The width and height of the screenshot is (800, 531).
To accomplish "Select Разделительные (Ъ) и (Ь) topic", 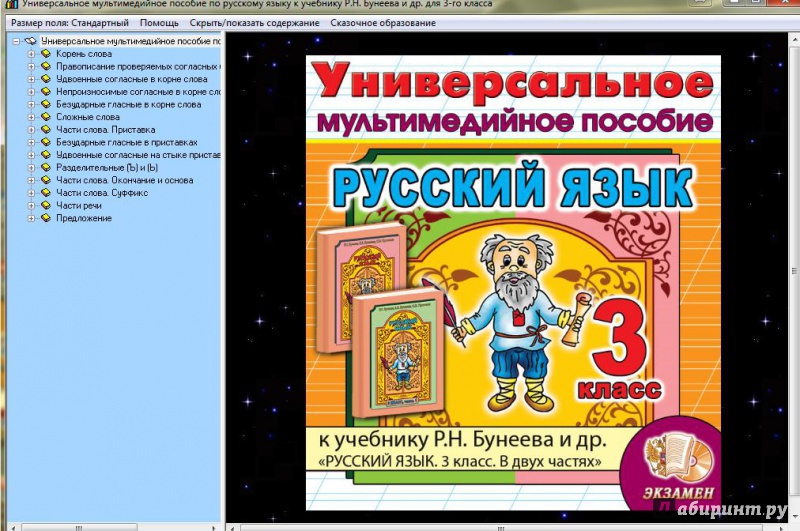I will 107,167.
